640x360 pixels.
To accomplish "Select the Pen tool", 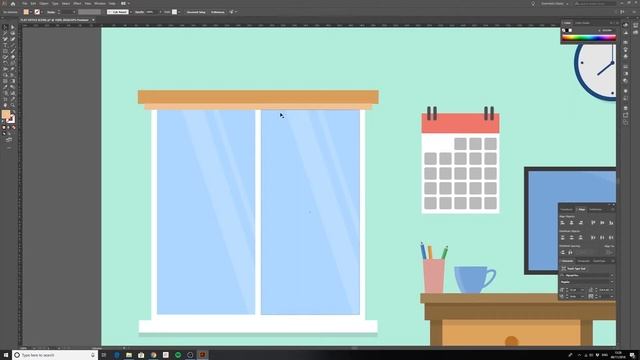I will [x=5, y=39].
